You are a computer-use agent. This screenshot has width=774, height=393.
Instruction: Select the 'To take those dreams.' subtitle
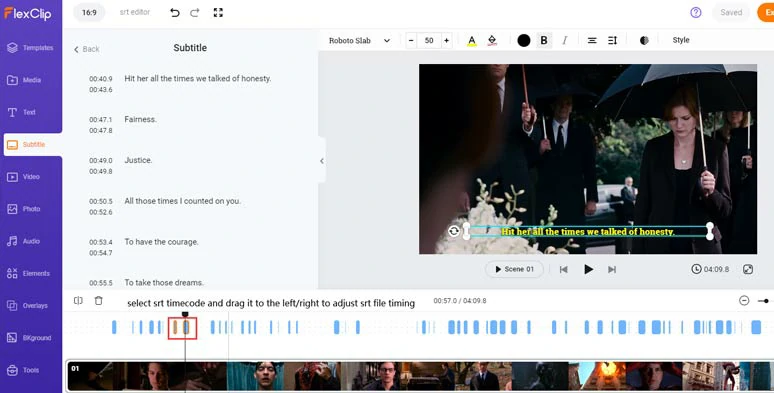(164, 283)
